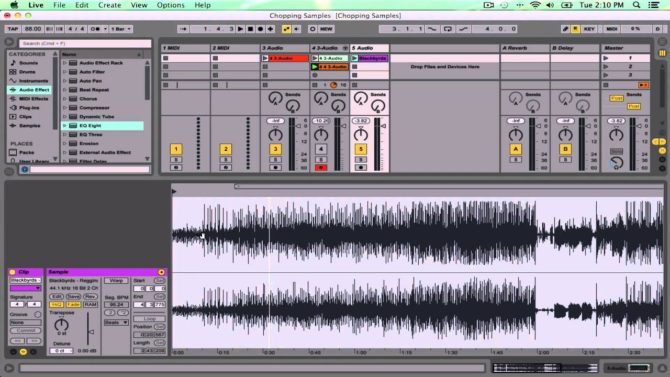Click the volume speaker menu bar icon
Viewport: 670px width, 377px height.
[550, 5]
